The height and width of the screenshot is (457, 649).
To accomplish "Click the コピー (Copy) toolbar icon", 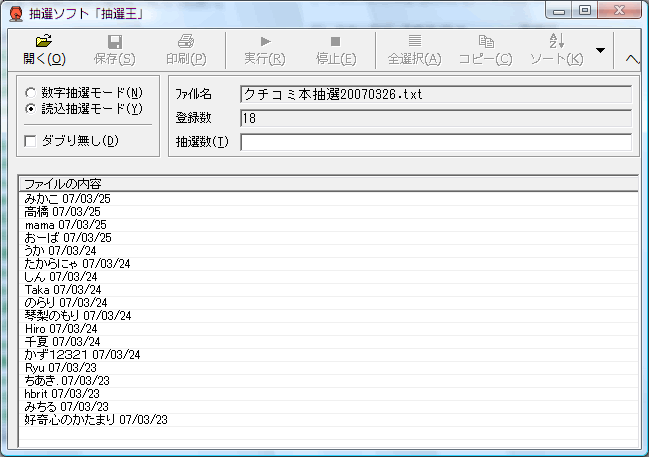I will pos(486,42).
